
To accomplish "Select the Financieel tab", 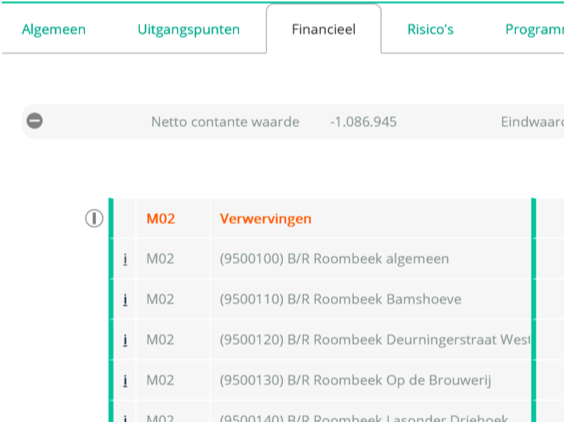I will point(324,30).
